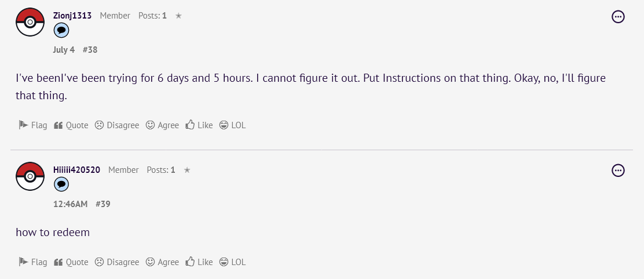Click the speech bubble badge under Hiiiii420520
The width and height of the screenshot is (644, 279).
click(61, 184)
